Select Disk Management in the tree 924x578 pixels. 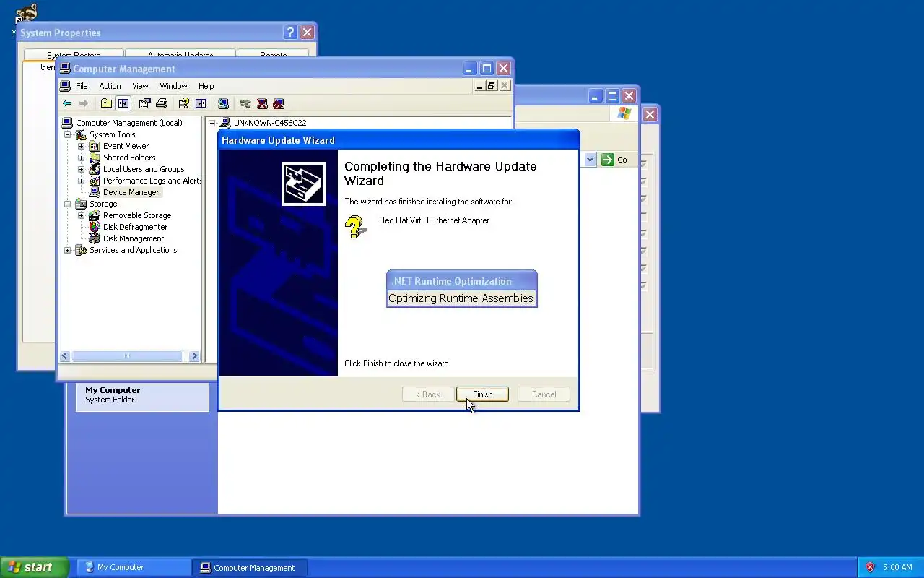point(134,238)
